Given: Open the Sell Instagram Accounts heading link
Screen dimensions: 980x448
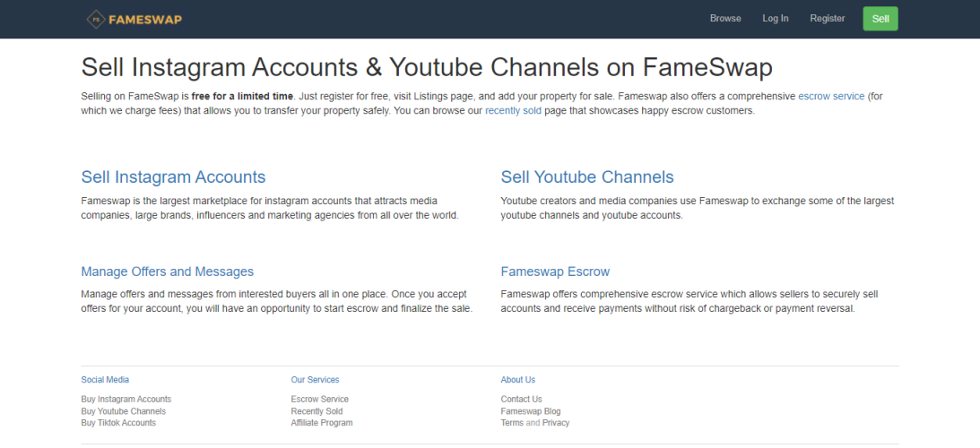Looking at the screenshot, I should [173, 177].
